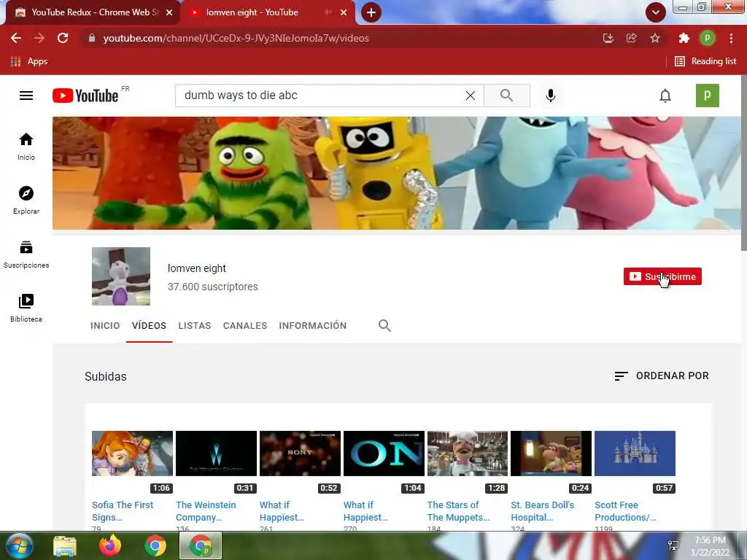Click The Stars of The Muppets title link
Screen dimensions: 747x560
[458, 511]
